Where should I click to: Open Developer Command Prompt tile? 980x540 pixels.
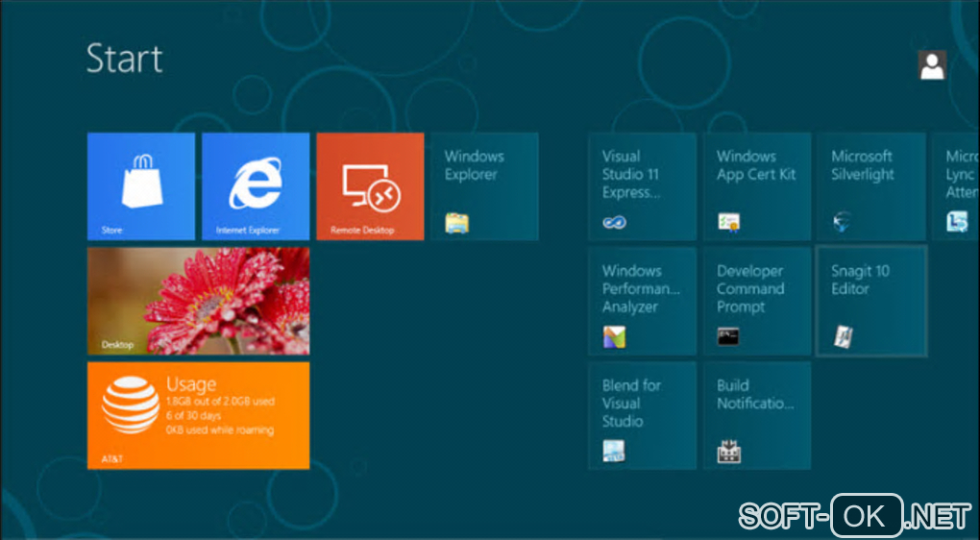pos(757,302)
